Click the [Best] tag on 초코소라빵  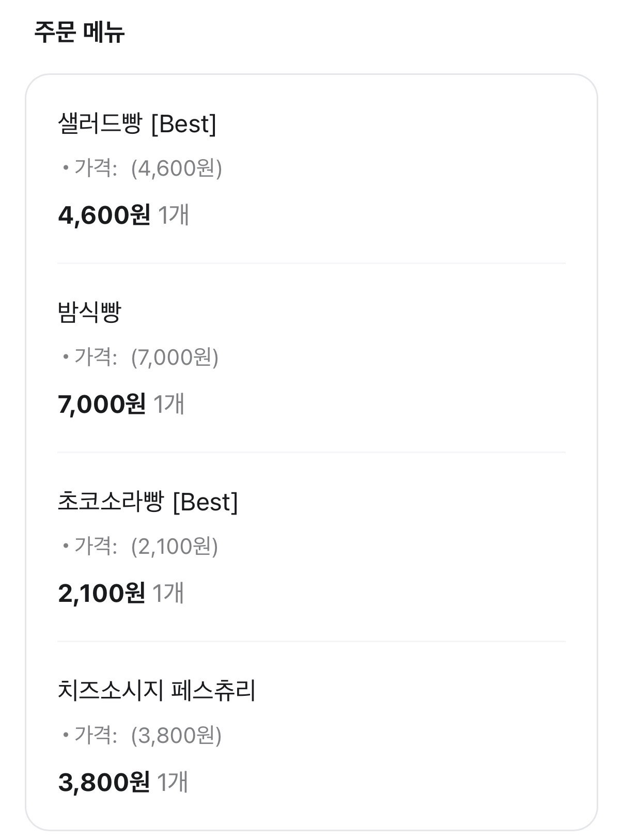[x=206, y=502]
